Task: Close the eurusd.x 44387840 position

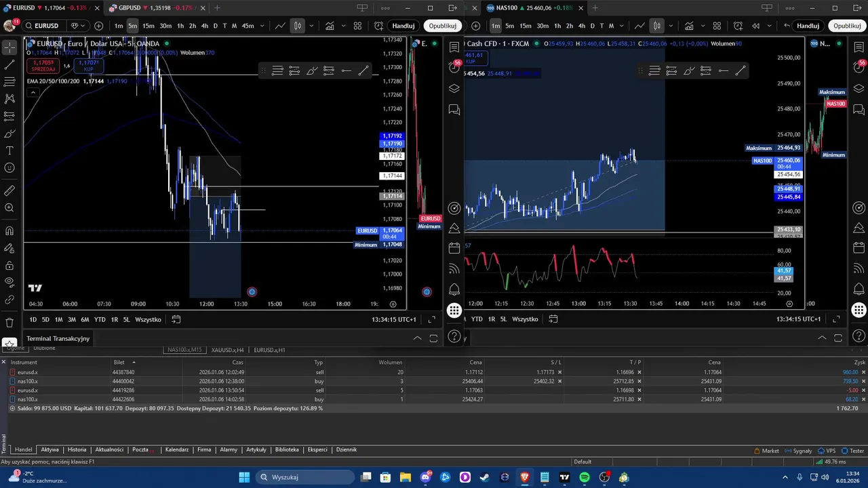Action: [x=863, y=372]
